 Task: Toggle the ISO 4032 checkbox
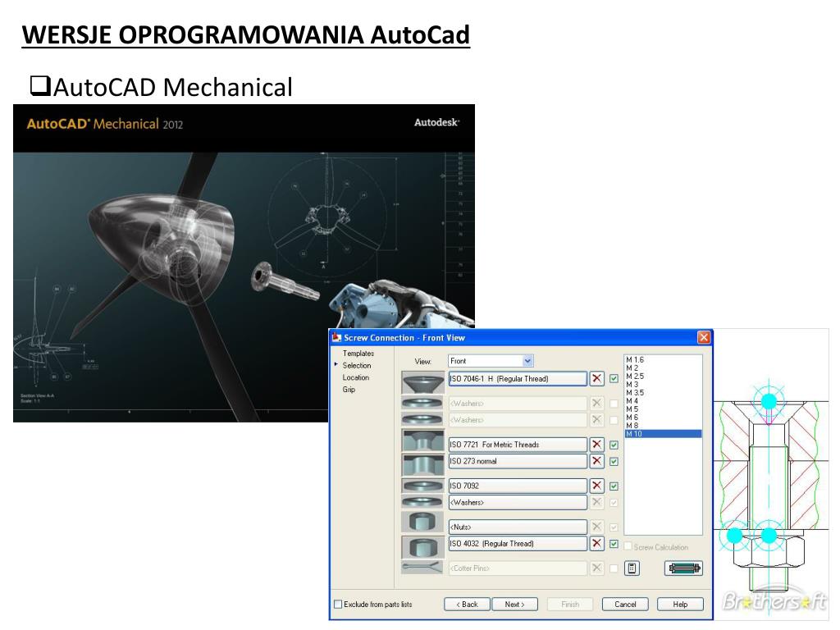coord(614,544)
